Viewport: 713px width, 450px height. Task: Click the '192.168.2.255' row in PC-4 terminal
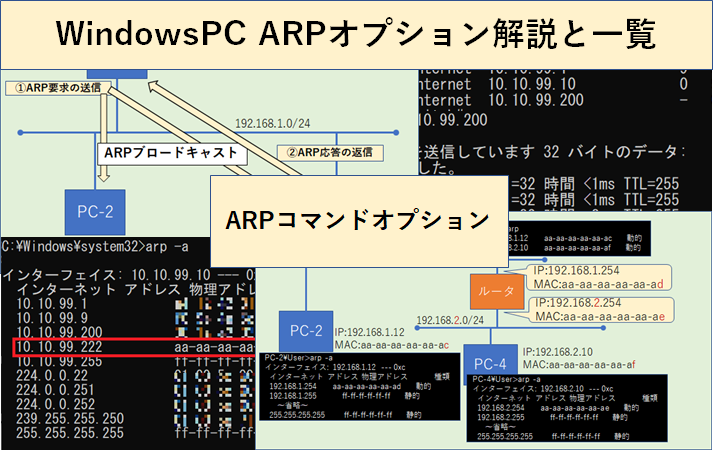pyautogui.click(x=552, y=417)
